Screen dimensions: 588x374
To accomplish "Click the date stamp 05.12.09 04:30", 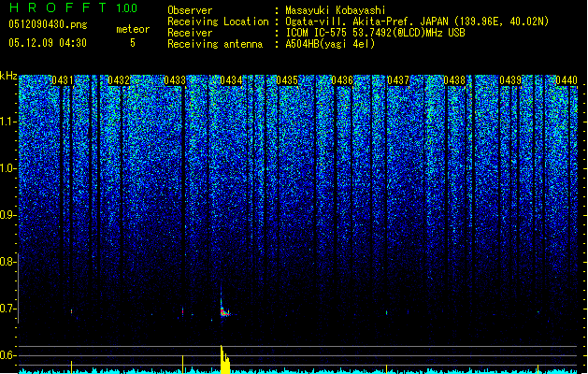I will tap(48, 42).
